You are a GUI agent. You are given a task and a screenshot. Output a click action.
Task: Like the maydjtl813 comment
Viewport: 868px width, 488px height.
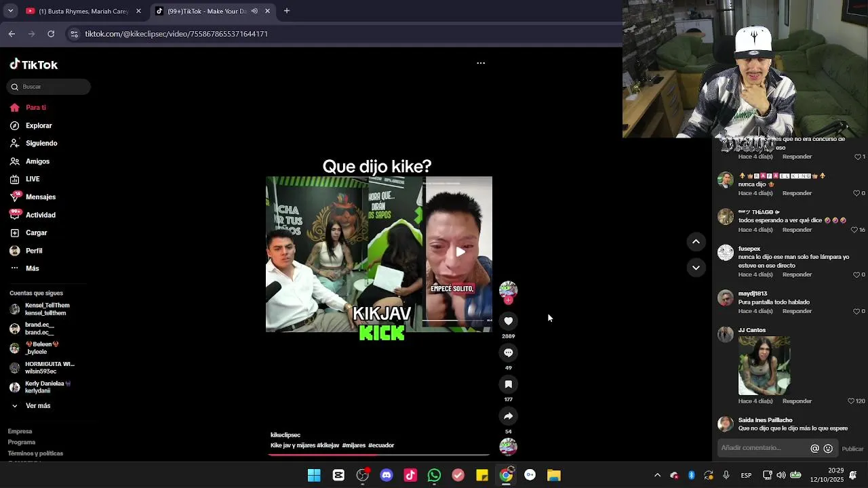click(x=856, y=311)
